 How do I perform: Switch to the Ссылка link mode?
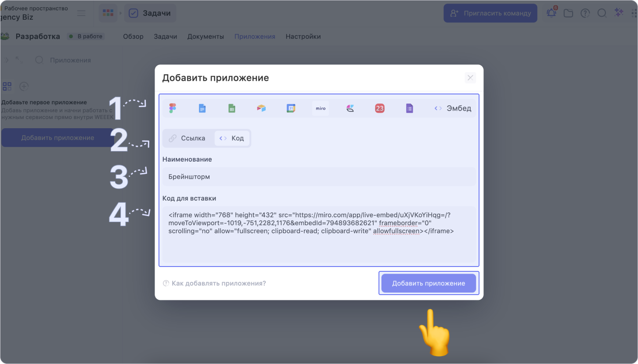pyautogui.click(x=187, y=138)
